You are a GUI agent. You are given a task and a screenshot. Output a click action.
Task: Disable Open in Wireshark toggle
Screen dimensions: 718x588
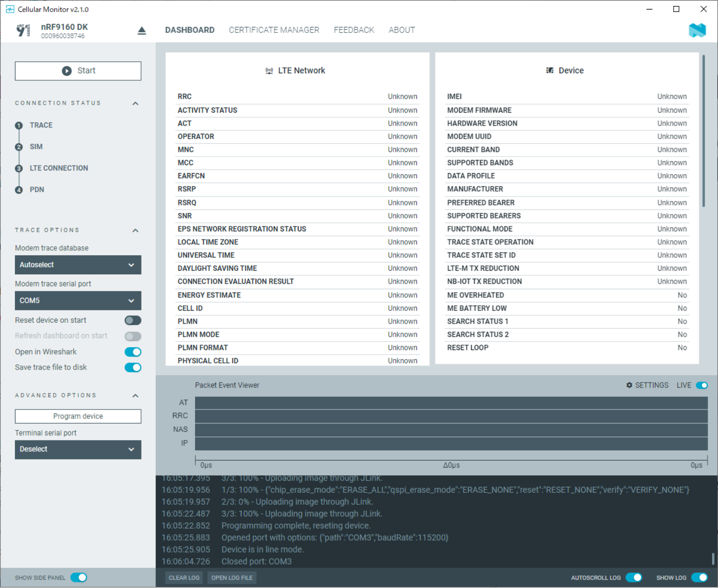coord(133,352)
